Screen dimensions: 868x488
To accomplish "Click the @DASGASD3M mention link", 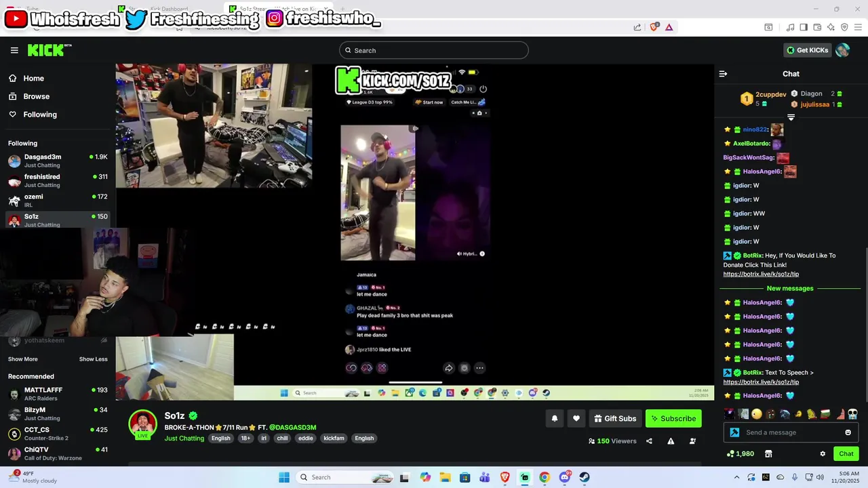I will click(292, 428).
